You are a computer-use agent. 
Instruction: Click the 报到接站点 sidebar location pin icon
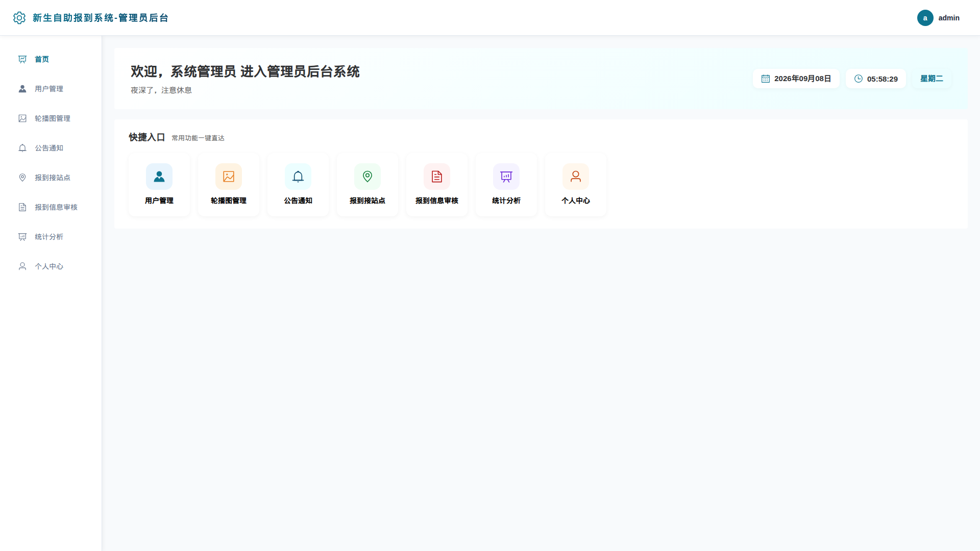(22, 178)
